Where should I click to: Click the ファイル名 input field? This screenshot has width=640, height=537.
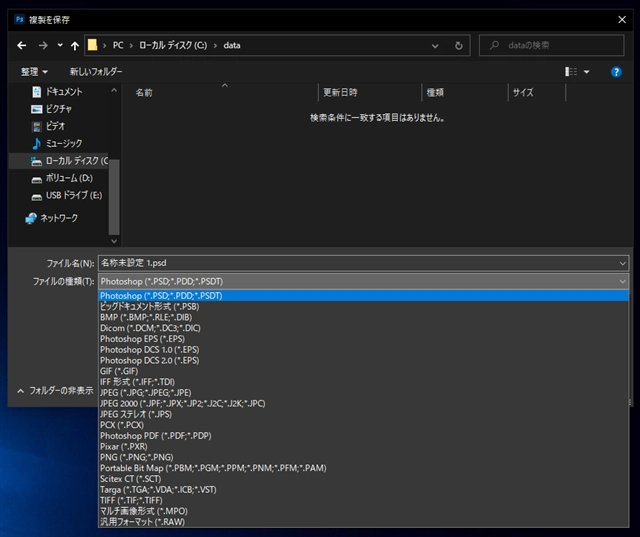tap(358, 263)
